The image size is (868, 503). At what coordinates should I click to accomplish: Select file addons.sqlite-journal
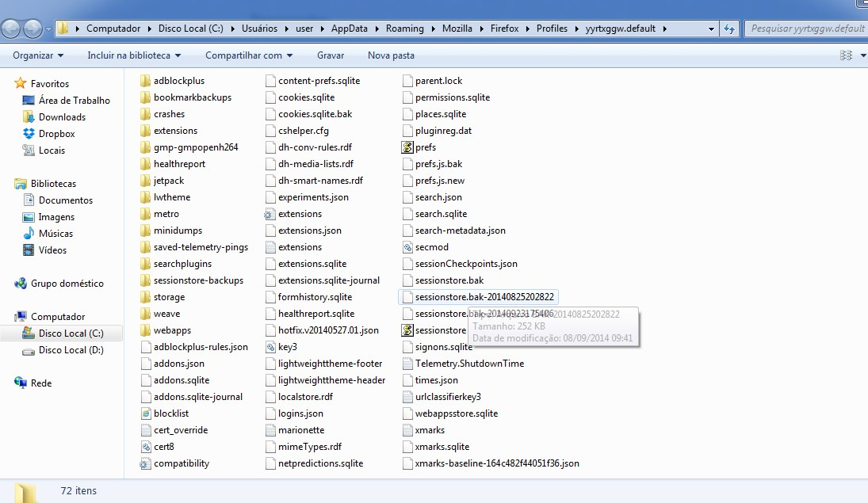(198, 397)
